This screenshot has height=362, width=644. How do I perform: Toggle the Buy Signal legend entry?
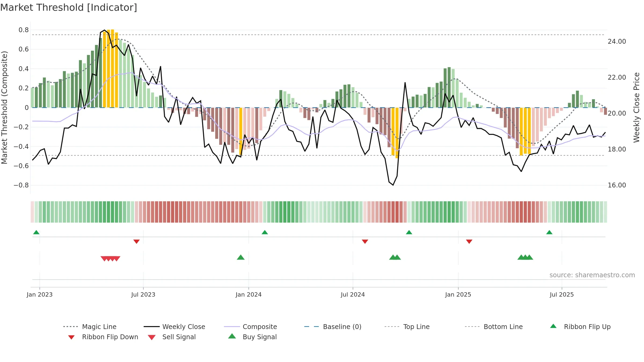[x=252, y=337]
